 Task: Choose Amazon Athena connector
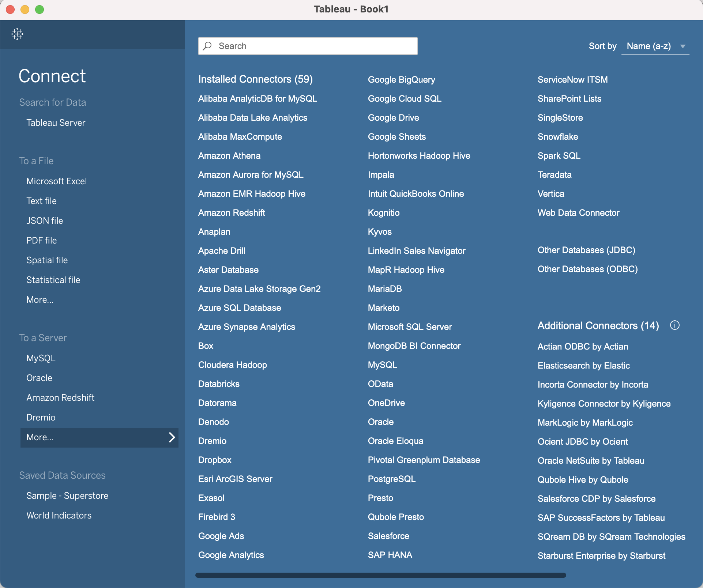(229, 156)
